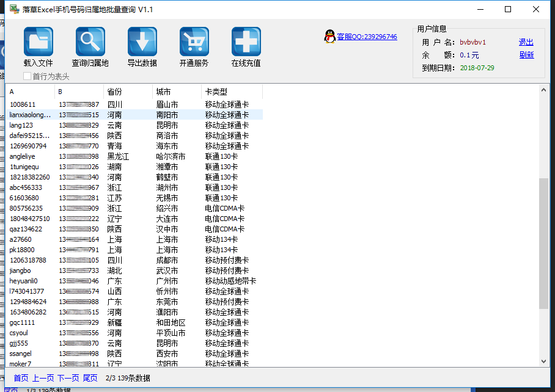Go to 首页 first page
The height and width of the screenshot is (392, 555).
point(21,378)
